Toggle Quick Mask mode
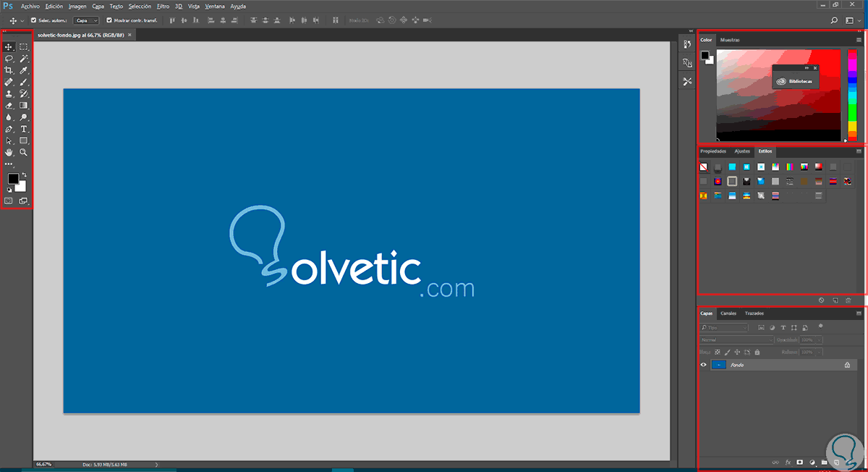The height and width of the screenshot is (472, 868). click(x=9, y=200)
